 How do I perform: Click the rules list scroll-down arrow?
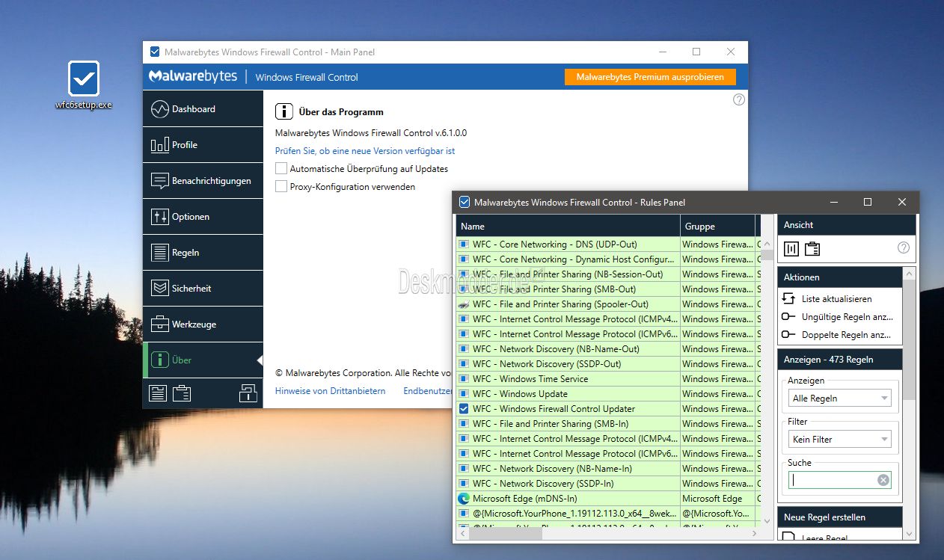pyautogui.click(x=767, y=521)
